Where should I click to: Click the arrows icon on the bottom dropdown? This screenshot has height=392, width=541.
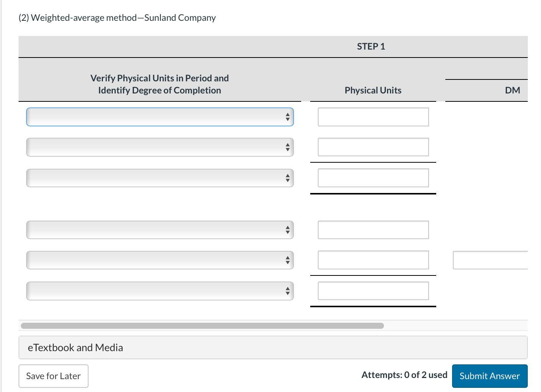288,291
